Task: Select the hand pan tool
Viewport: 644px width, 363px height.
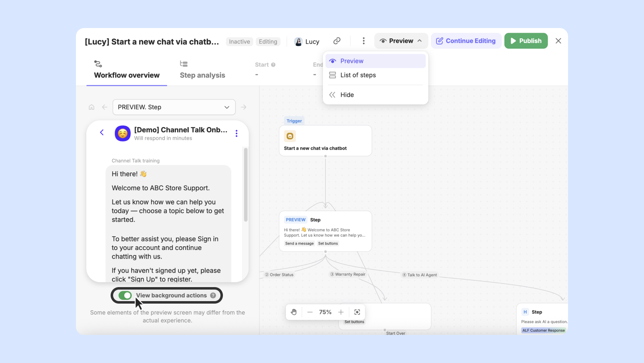Action: [294, 312]
